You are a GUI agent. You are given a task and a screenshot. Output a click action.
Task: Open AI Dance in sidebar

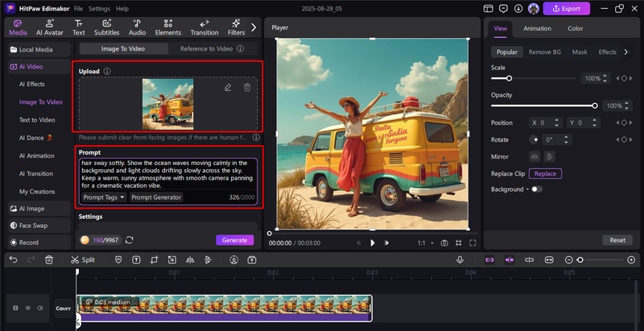(x=35, y=138)
